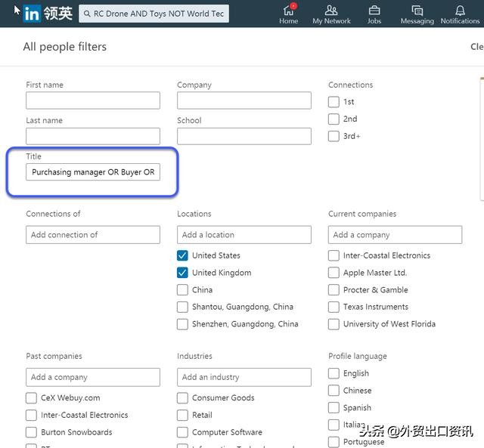This screenshot has height=448, width=484.
Task: Check the Shenzhen, Guangdong, China box
Action: coord(182,324)
